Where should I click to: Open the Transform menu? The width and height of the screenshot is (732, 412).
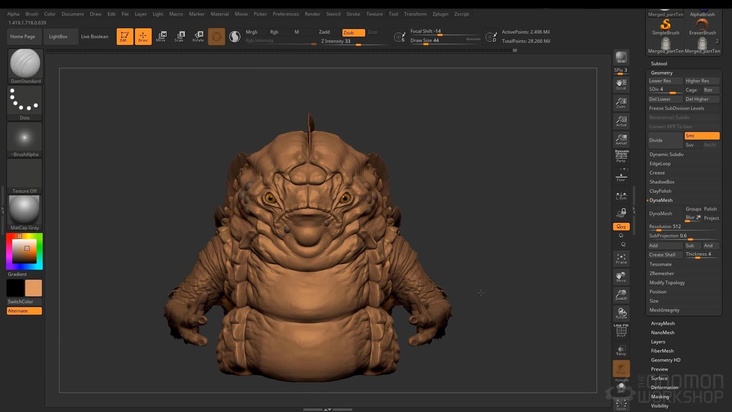coord(415,14)
